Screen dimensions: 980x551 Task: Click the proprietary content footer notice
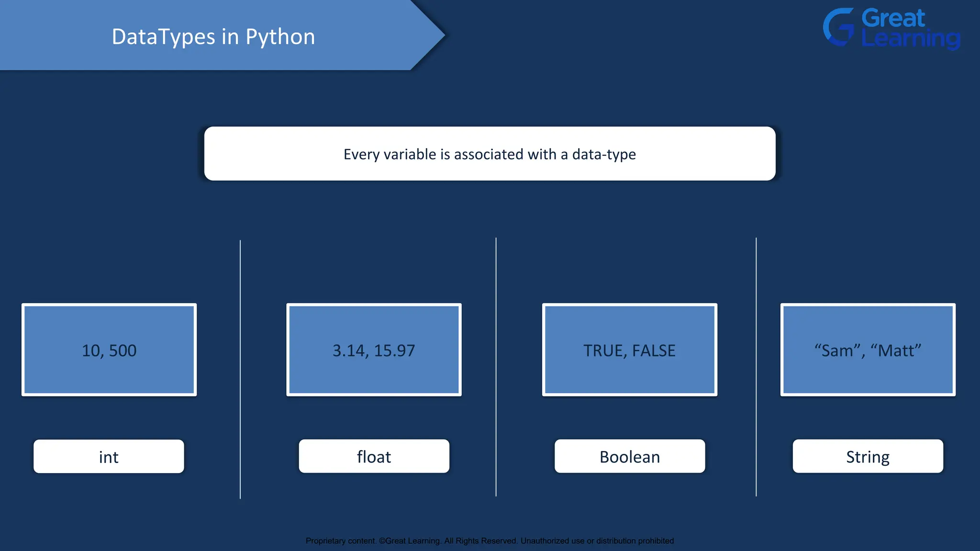[x=490, y=540]
